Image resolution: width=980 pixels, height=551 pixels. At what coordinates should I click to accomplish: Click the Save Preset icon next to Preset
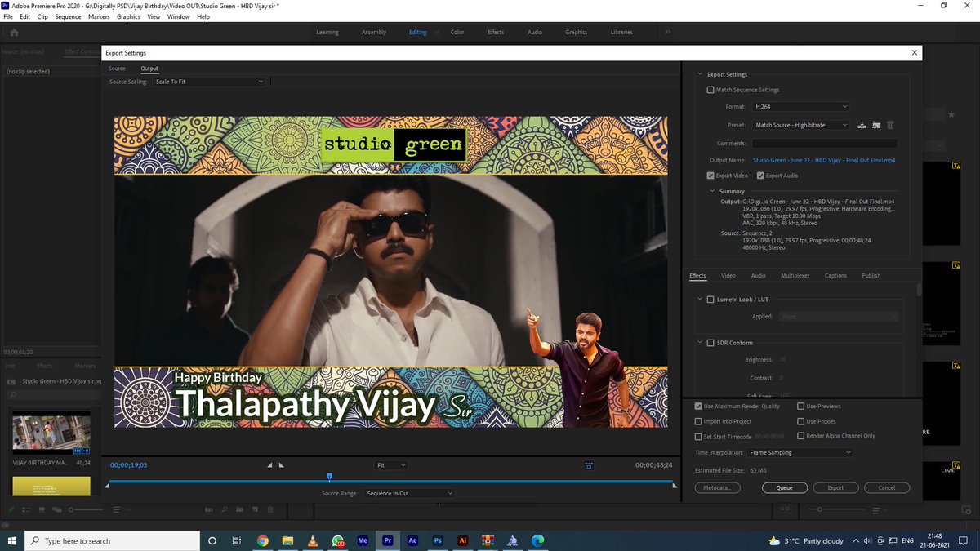[x=862, y=125]
